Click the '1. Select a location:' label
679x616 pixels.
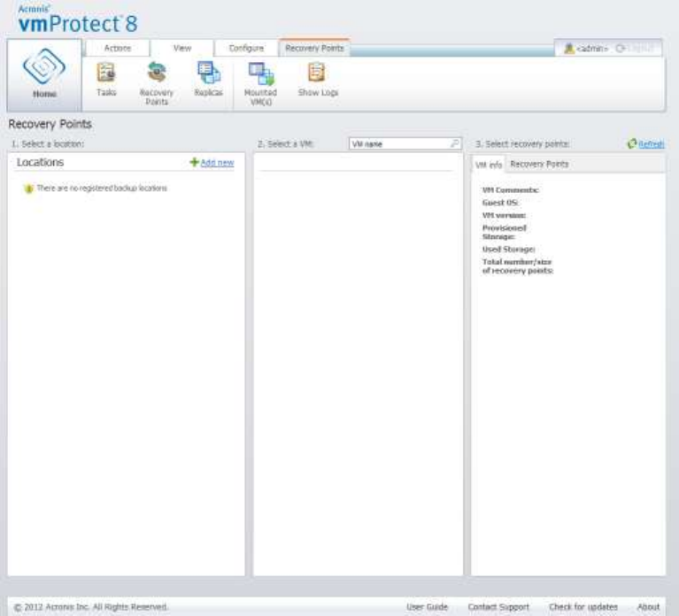pyautogui.click(x=48, y=143)
